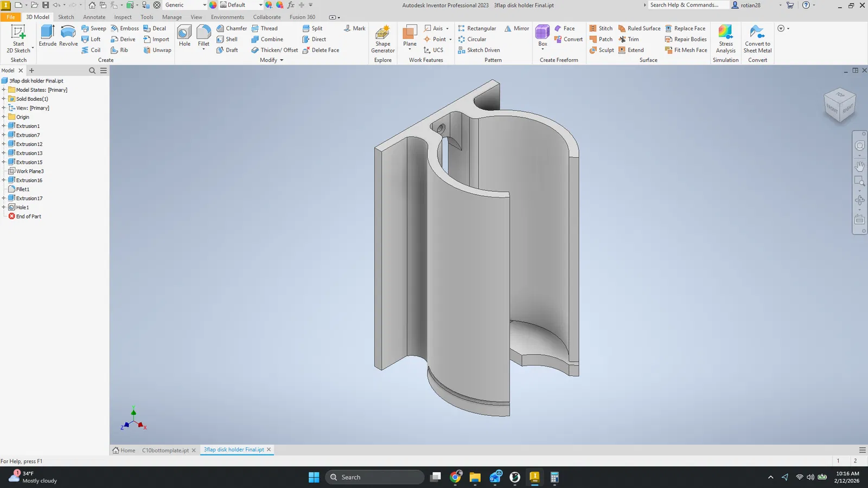Open the Shape Generator tool
Screen dimensions: 868x488
(x=382, y=38)
